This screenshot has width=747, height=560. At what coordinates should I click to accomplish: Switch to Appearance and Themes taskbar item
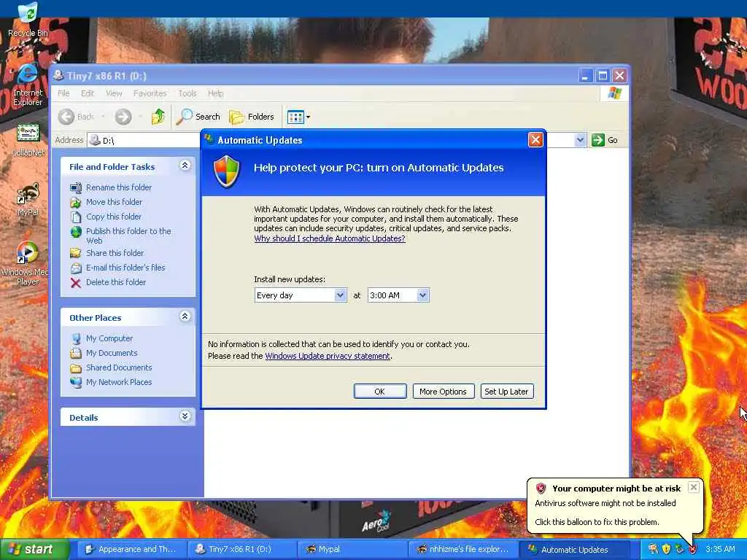coord(131,549)
